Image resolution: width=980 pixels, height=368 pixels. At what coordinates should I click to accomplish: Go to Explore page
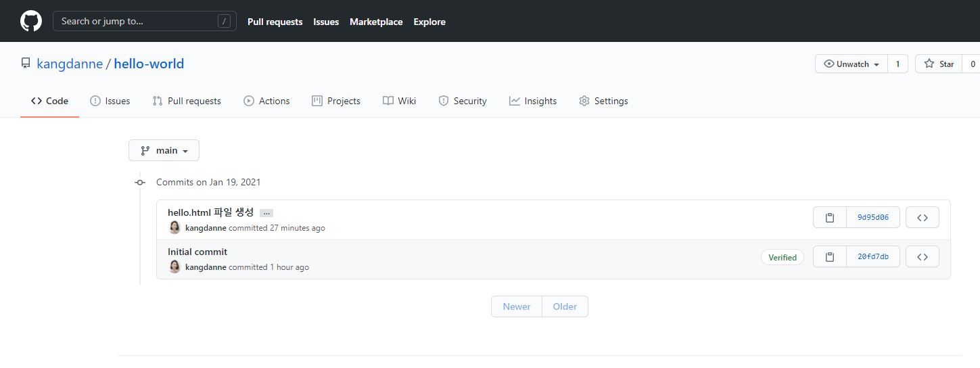pyautogui.click(x=429, y=22)
